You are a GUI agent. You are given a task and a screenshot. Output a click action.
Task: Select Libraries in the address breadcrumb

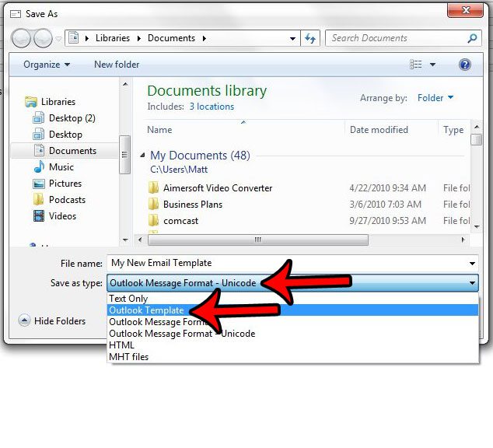(x=113, y=38)
